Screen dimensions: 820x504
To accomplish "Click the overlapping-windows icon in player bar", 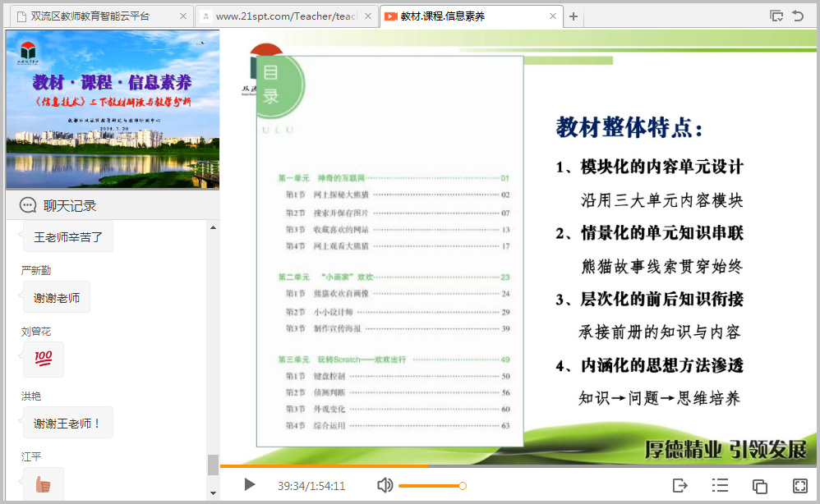I will pyautogui.click(x=760, y=486).
